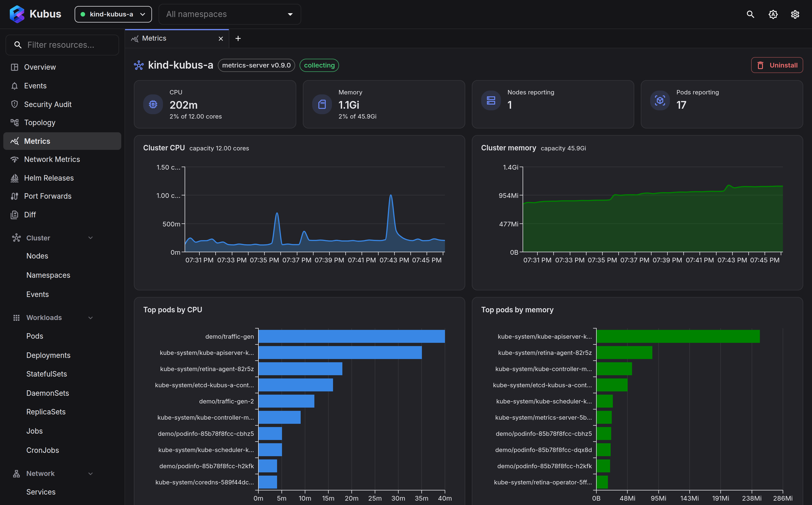Click the Security Audit shield icon
This screenshot has height=505, width=812.
coord(14,104)
